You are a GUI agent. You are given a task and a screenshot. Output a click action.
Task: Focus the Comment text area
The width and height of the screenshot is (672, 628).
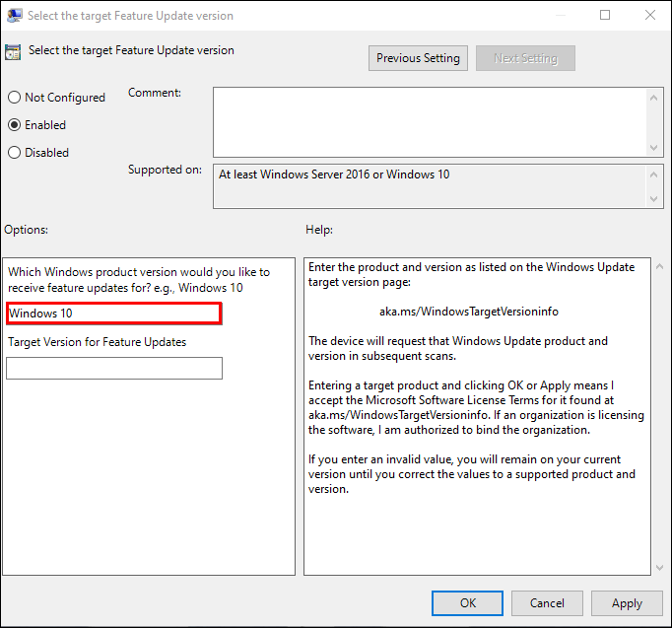point(430,122)
